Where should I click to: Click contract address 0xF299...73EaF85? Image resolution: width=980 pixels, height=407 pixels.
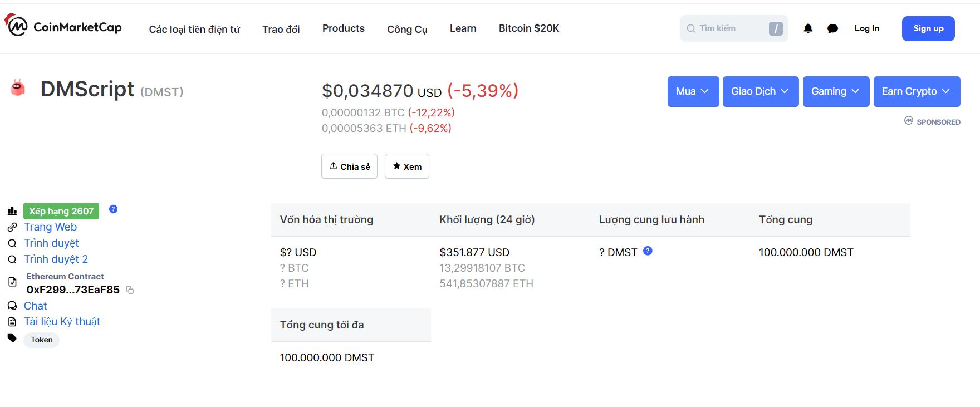click(73, 290)
